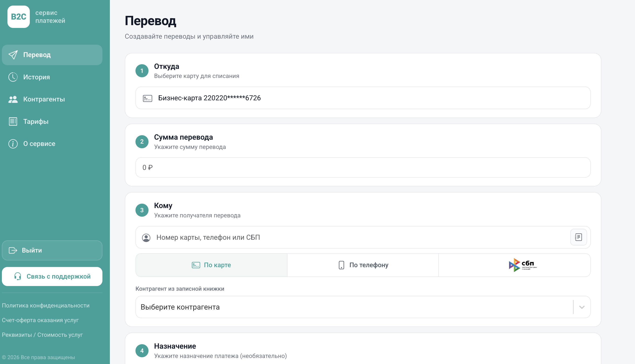Focus the Номер карты, телефон или СБП field

(363, 237)
